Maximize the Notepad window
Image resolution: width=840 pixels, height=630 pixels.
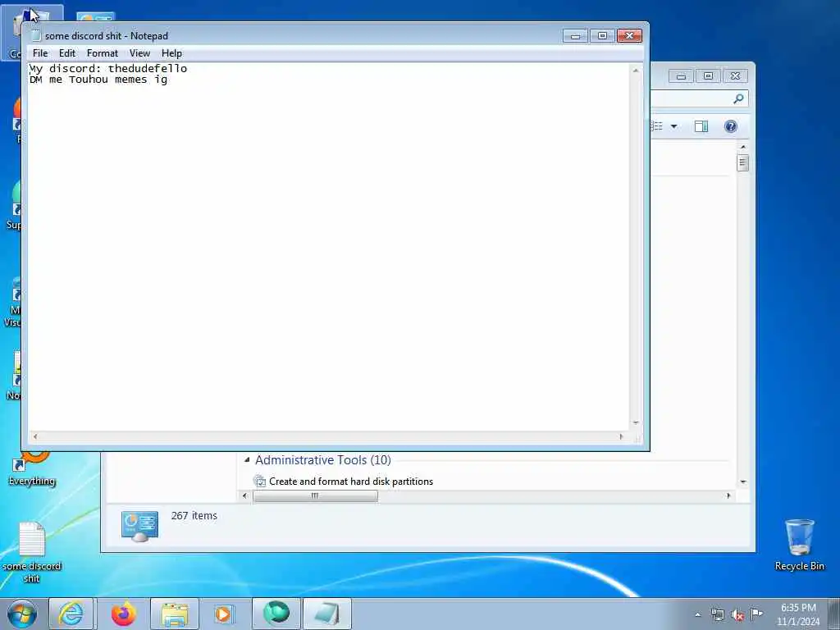click(602, 36)
